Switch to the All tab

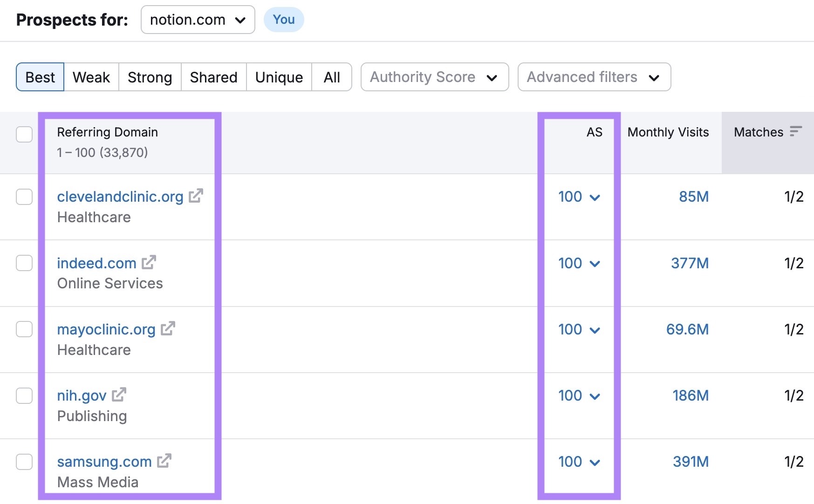(x=332, y=77)
